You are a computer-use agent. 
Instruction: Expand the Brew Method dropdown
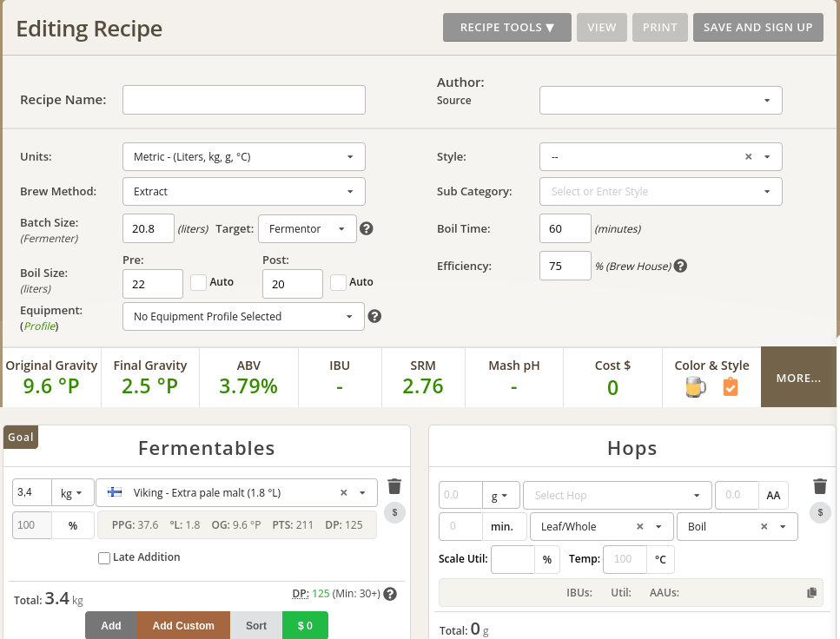pos(243,191)
